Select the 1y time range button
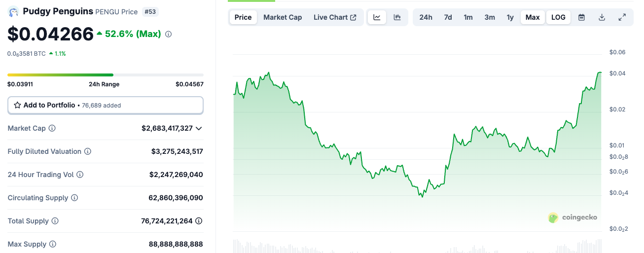644x253 pixels. coord(510,17)
